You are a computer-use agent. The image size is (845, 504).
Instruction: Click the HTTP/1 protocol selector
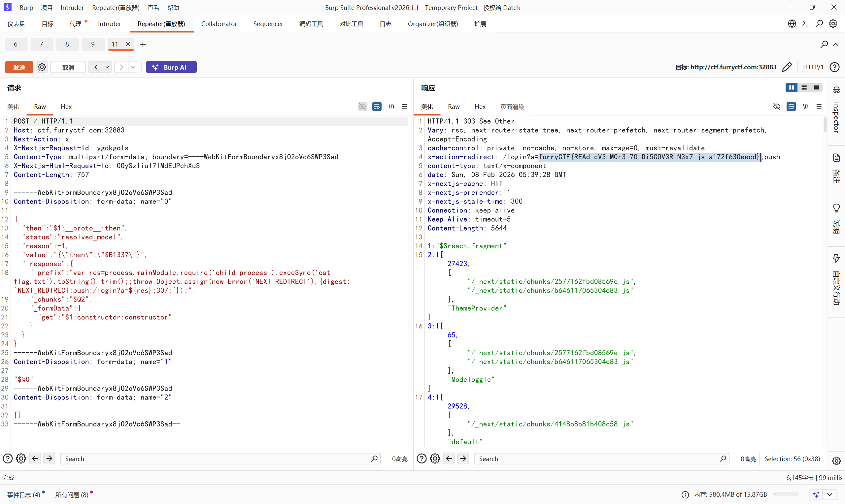coord(813,67)
